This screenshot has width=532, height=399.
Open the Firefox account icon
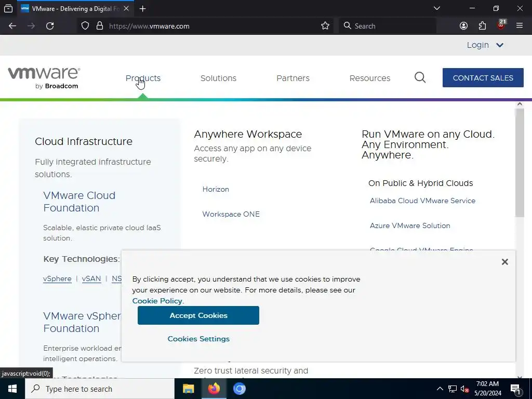463,26
